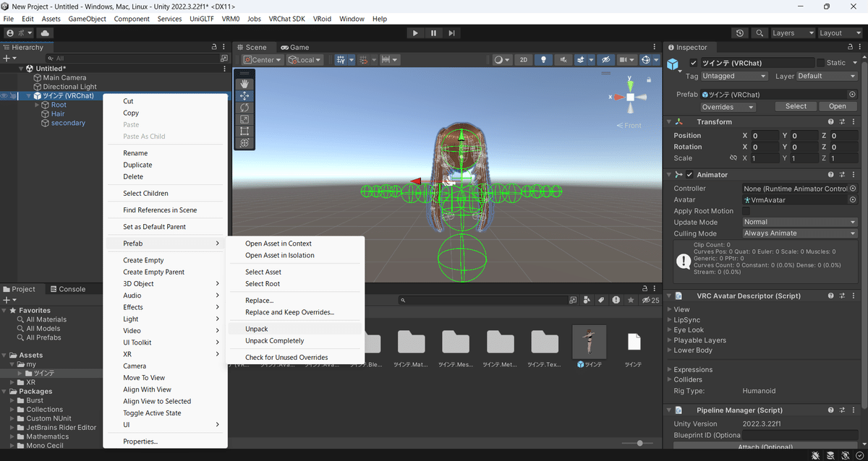Toggle scene visibility hidden-objects button
The width and height of the screenshot is (868, 461).
pos(606,60)
